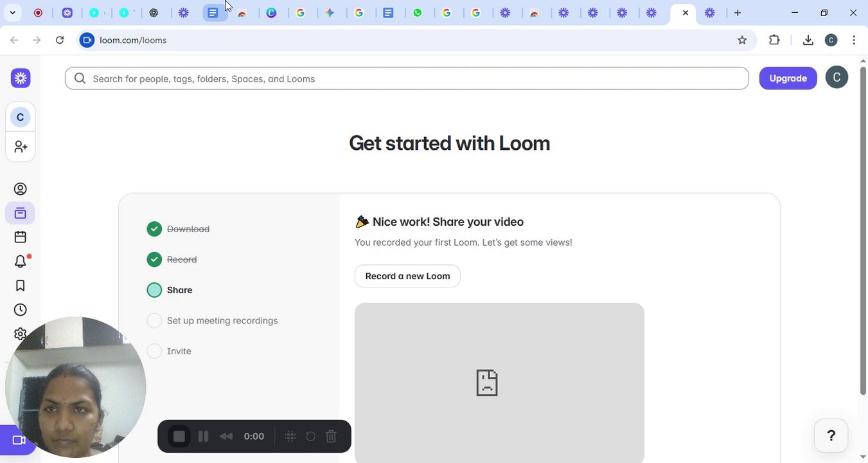Click the purple video camera record button
Viewport: 868px width, 463px height.
point(18,440)
